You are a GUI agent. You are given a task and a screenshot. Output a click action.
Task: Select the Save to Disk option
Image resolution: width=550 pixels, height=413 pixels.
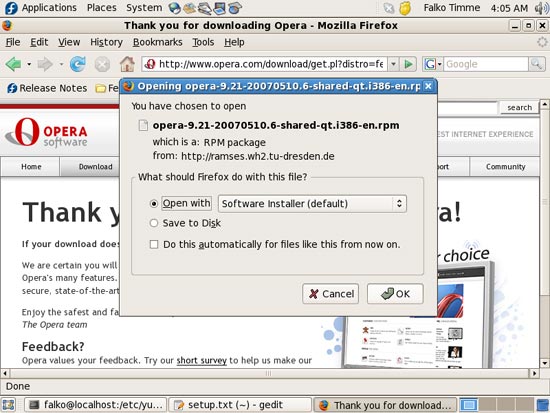pos(154,223)
